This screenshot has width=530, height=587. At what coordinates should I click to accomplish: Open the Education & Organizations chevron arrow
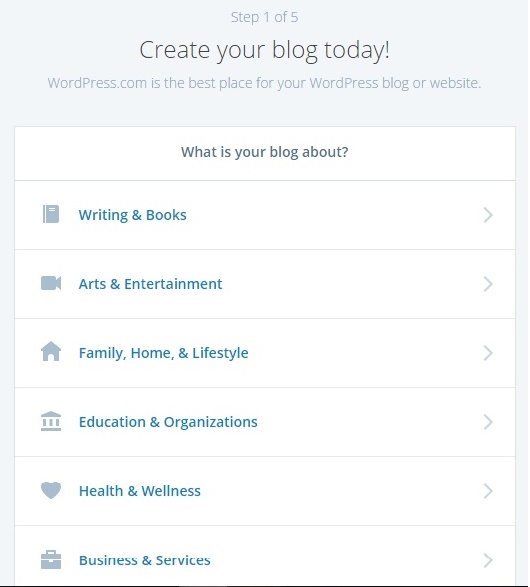point(488,422)
